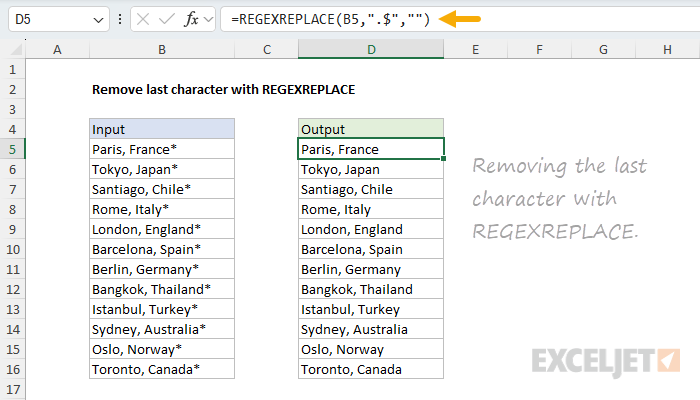Image resolution: width=700 pixels, height=400 pixels.
Task: Click into the REGEXREPLACE formula bar
Action: coord(460,19)
